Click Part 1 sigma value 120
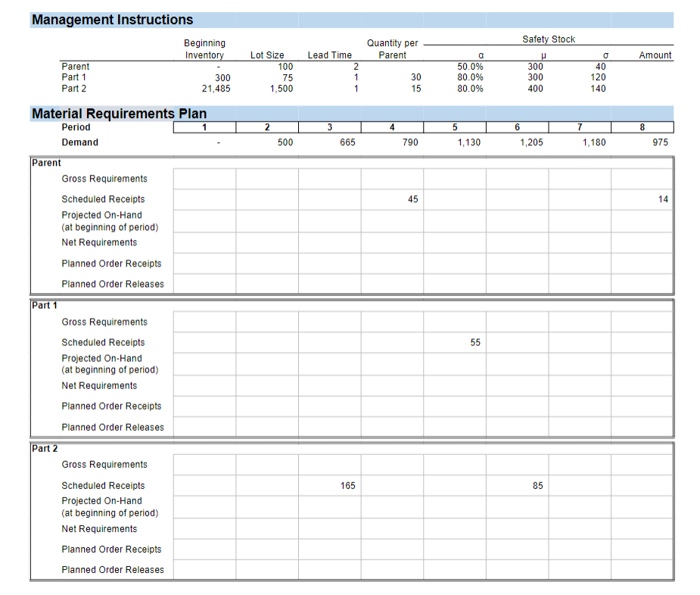 pyautogui.click(x=598, y=77)
